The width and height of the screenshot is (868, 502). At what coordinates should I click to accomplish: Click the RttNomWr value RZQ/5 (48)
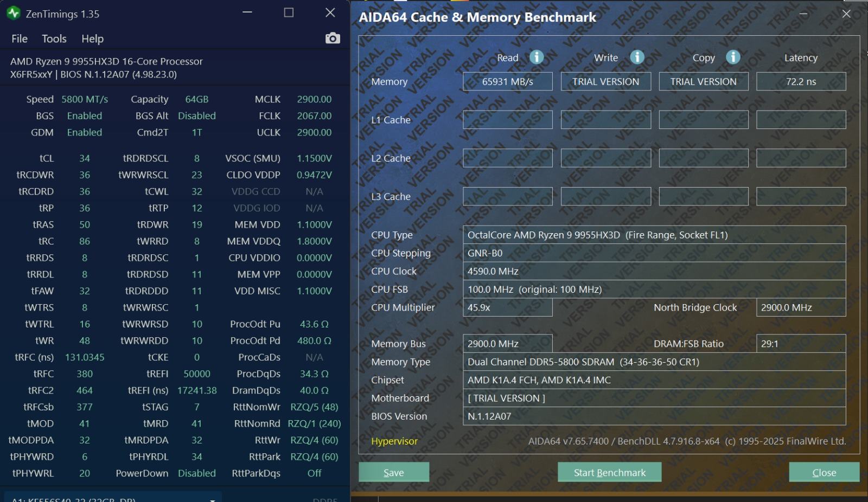coord(314,407)
